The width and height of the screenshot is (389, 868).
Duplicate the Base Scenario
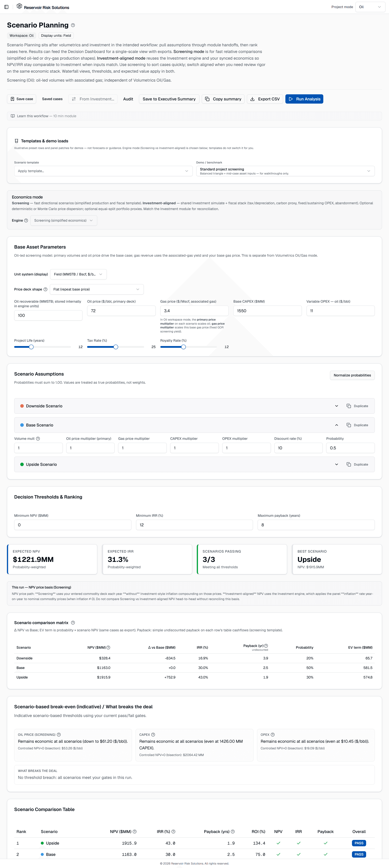coord(357,425)
